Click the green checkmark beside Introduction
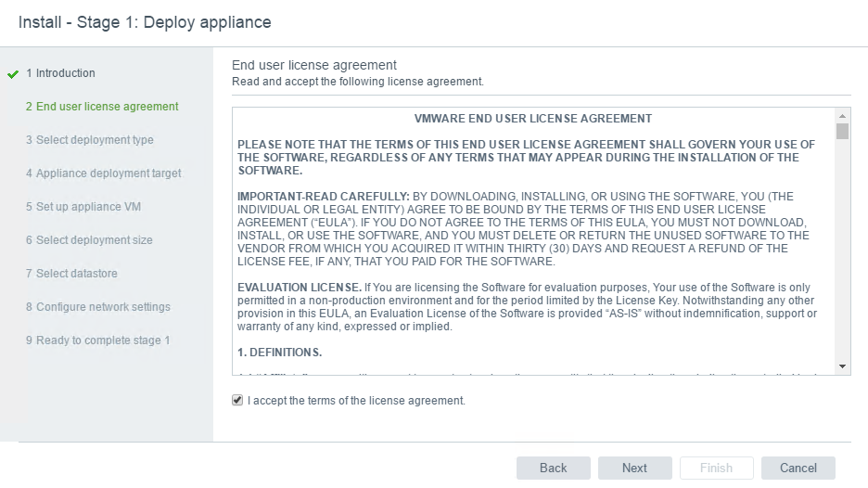Viewport: 868px width, 488px height. [13, 74]
